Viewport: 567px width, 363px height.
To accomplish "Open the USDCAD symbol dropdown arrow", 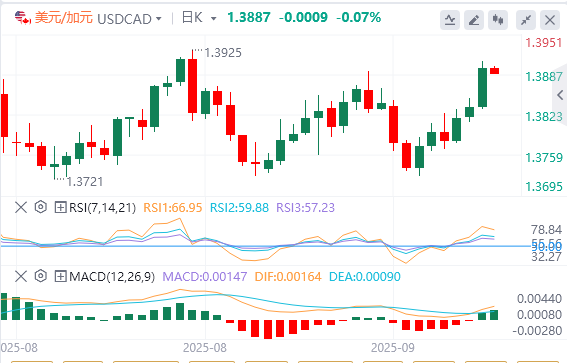I will click(159, 18).
